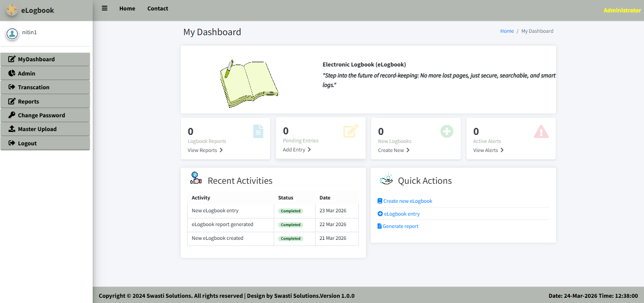Click the View Reports link

(205, 151)
